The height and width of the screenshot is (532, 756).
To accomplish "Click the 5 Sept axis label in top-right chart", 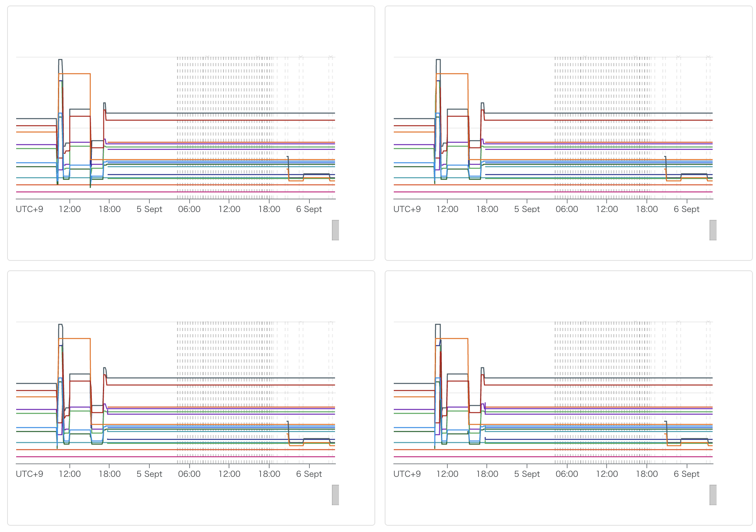I will (x=527, y=209).
